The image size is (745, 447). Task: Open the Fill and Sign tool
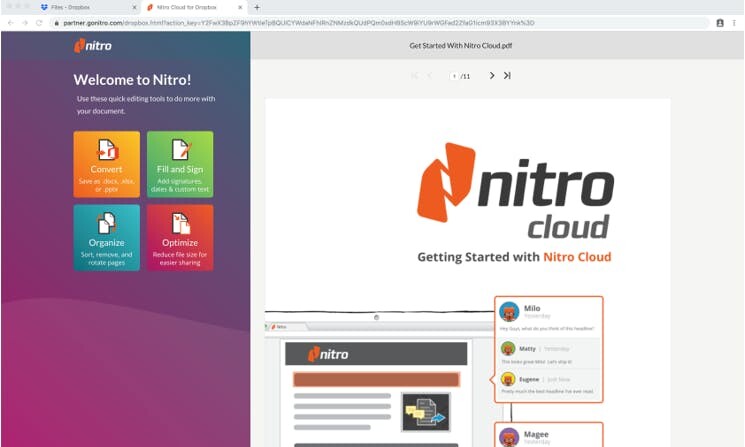(x=180, y=164)
